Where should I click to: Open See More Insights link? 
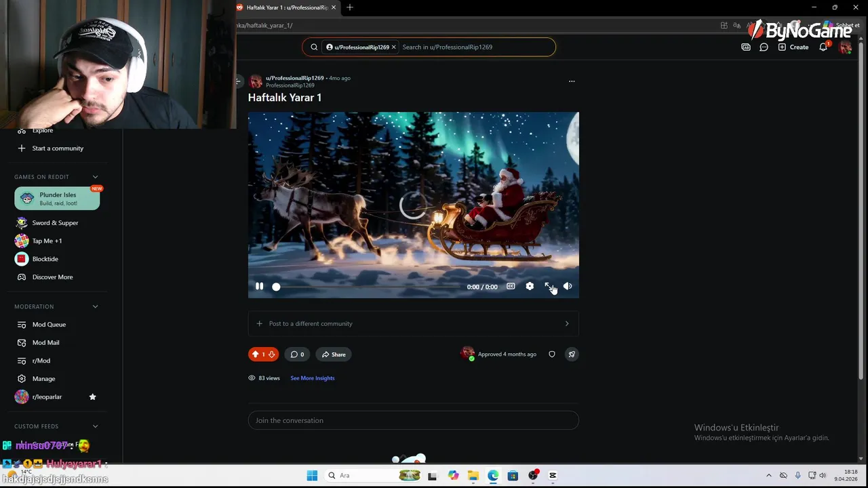point(313,378)
